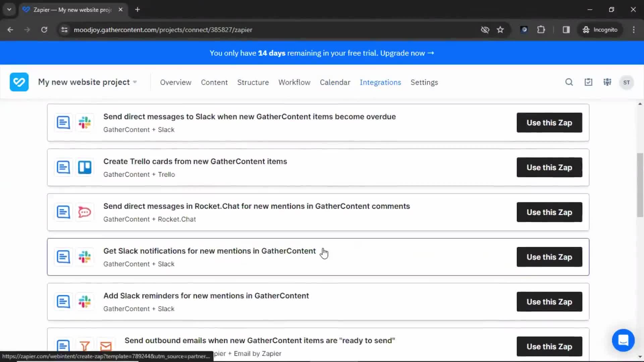Image resolution: width=644 pixels, height=362 pixels.
Task: Open browser extensions puzzle icon
Action: click(541, 30)
